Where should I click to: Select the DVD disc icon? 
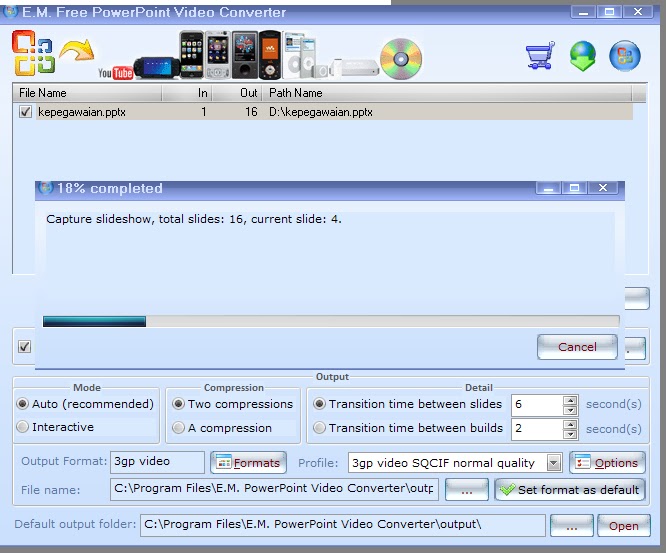pos(401,59)
